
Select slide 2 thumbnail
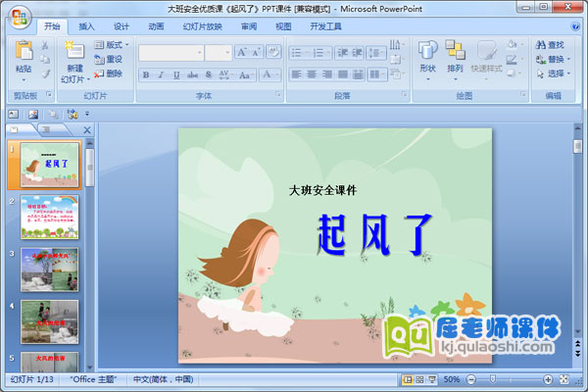[x=50, y=217]
